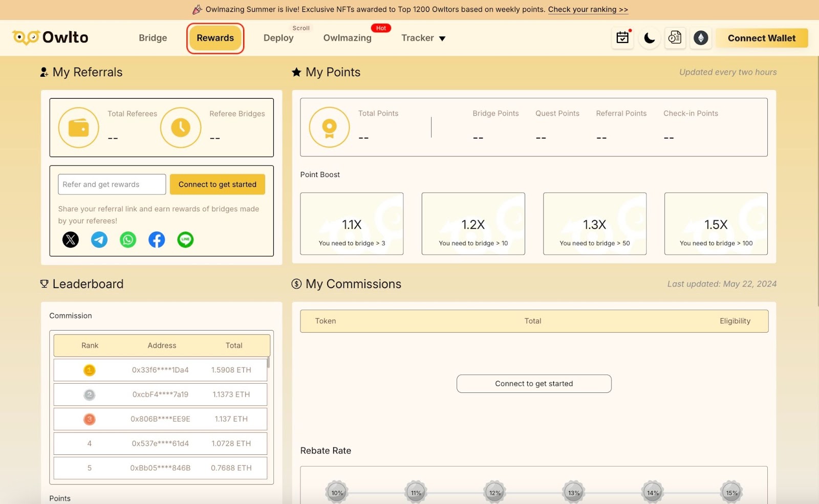This screenshot has width=819, height=504.
Task: Click the 0.7688 ETH total
Action: coord(231,468)
